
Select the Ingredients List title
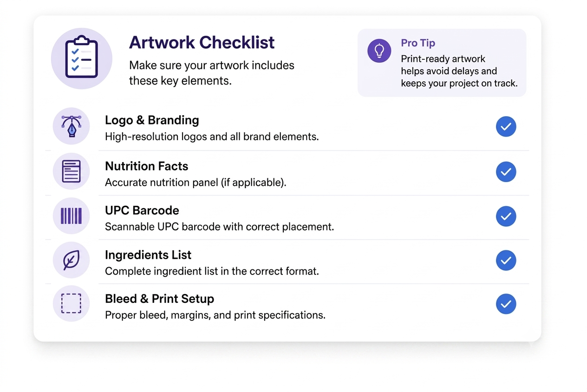coord(148,255)
